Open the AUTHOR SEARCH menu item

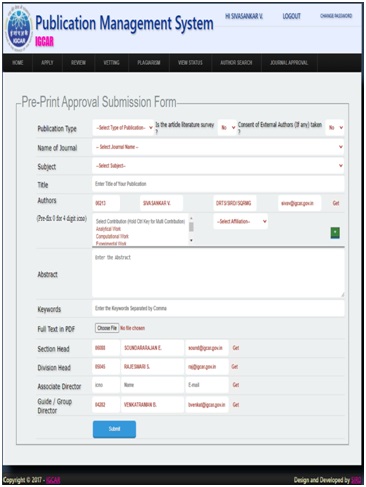point(236,62)
